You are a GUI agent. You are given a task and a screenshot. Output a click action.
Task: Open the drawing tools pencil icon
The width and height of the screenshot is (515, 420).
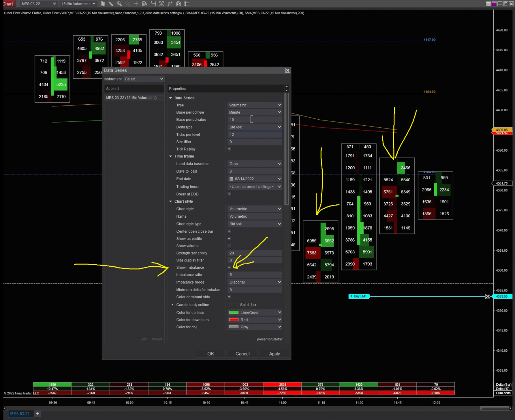(111, 4)
